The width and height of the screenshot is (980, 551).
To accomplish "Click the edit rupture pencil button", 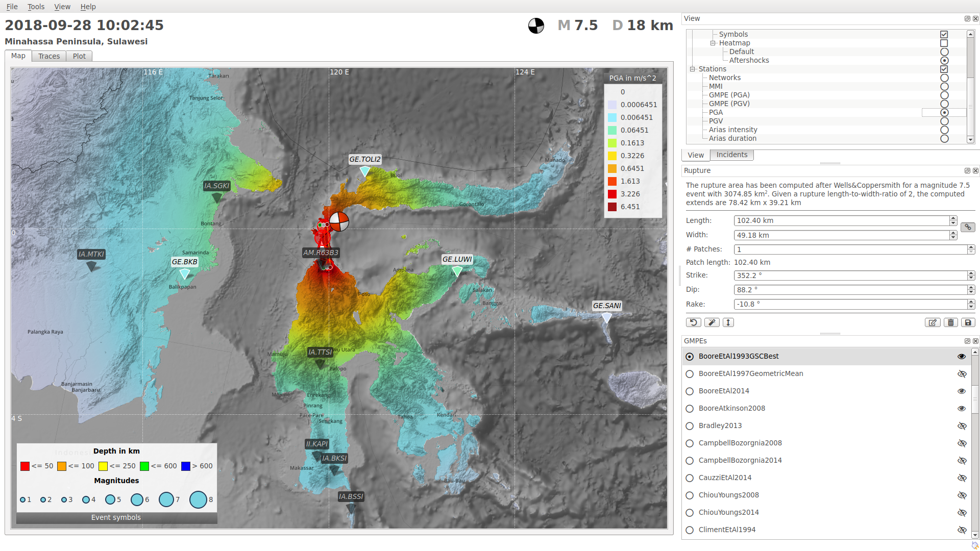I will 933,322.
